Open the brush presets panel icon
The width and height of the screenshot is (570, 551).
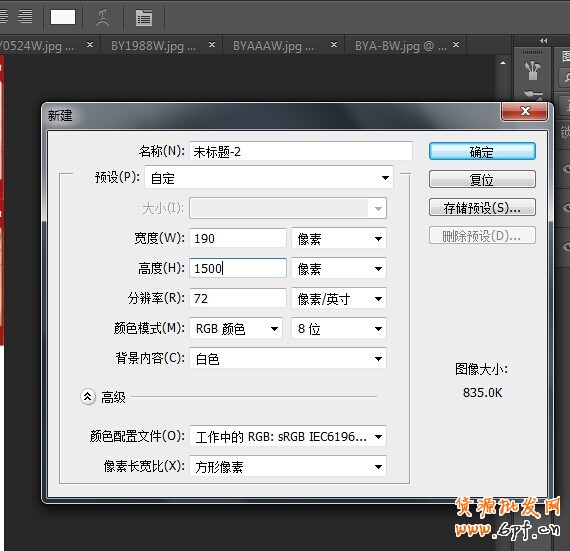click(533, 70)
